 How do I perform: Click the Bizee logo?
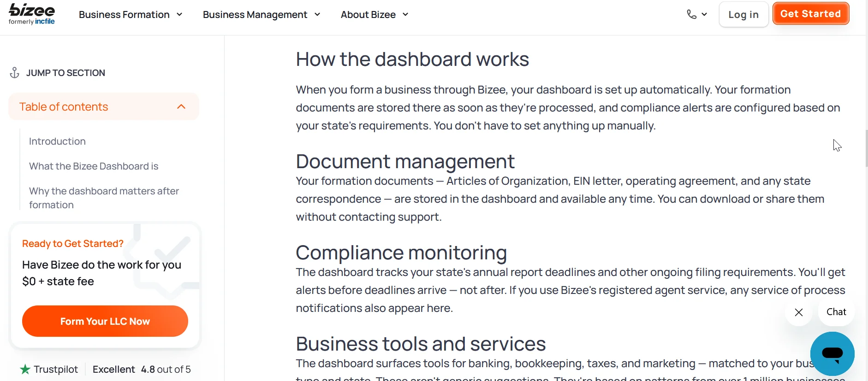coord(32,14)
